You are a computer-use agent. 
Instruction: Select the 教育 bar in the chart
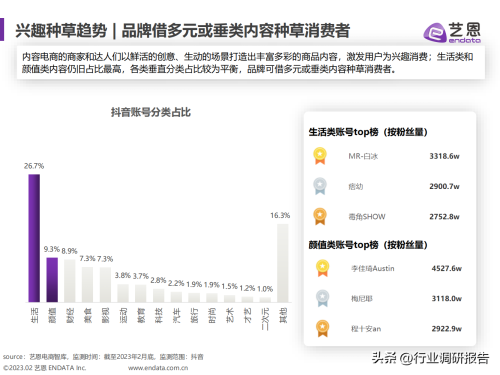pyautogui.click(x=141, y=293)
